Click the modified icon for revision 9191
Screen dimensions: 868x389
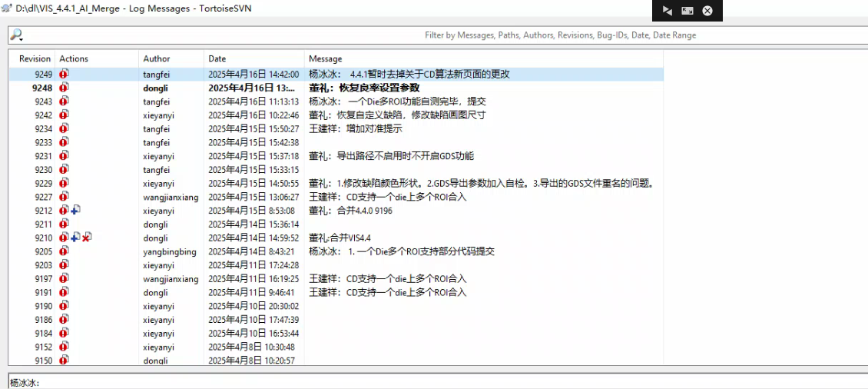click(64, 292)
